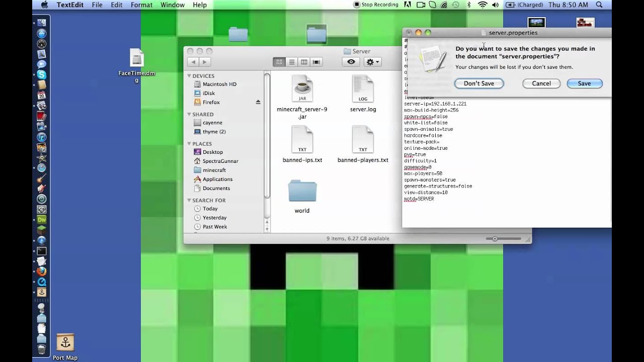644x362 pixels.
Task: Open Applications in Finder sidebar
Action: pos(217,179)
